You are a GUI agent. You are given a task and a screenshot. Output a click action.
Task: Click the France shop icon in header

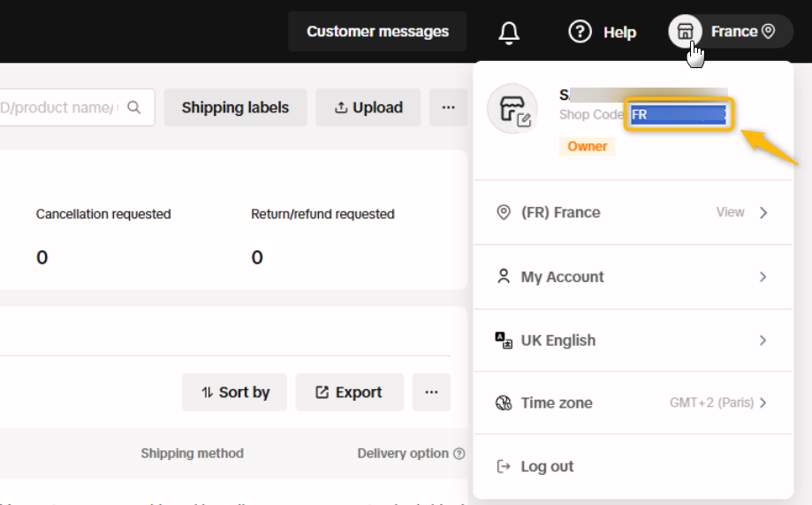click(x=685, y=32)
